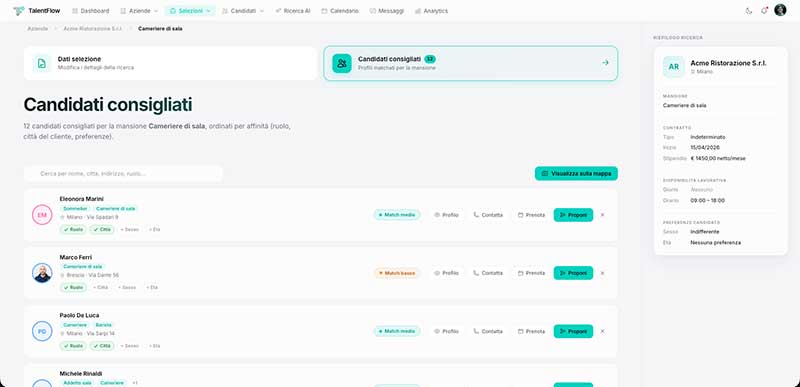Click Prenota in Marco Ferri's row
Image resolution: width=800 pixels, height=387 pixels.
pyautogui.click(x=531, y=273)
